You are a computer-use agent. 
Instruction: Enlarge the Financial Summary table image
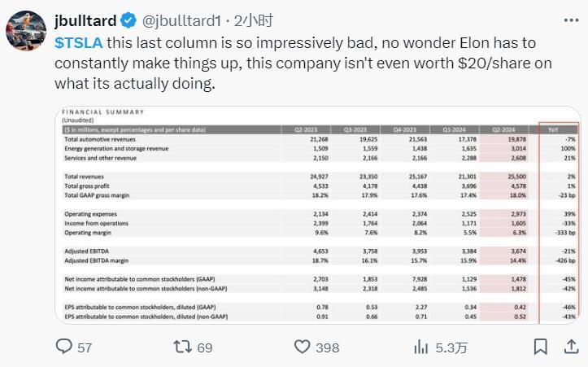pos(317,214)
